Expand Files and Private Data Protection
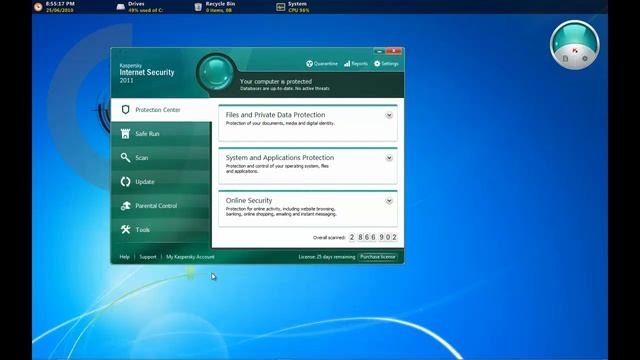 tap(389, 115)
